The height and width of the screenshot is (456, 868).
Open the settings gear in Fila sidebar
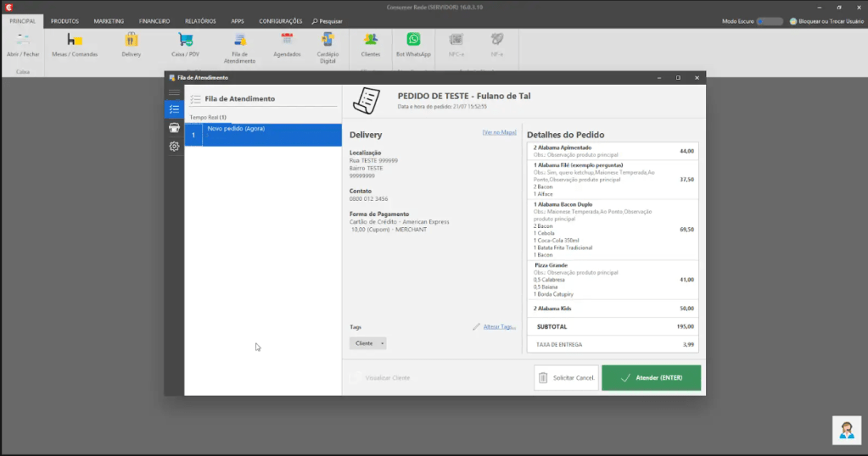(175, 147)
